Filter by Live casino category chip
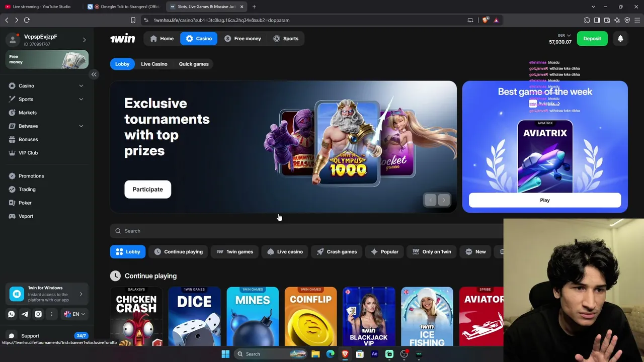The height and width of the screenshot is (362, 644). click(x=285, y=252)
